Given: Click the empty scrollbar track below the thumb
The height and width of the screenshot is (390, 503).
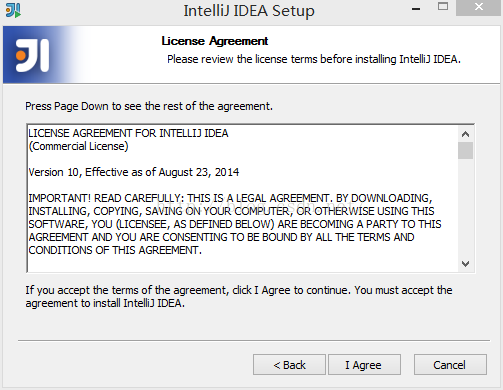Looking at the screenshot, I should [465, 208].
